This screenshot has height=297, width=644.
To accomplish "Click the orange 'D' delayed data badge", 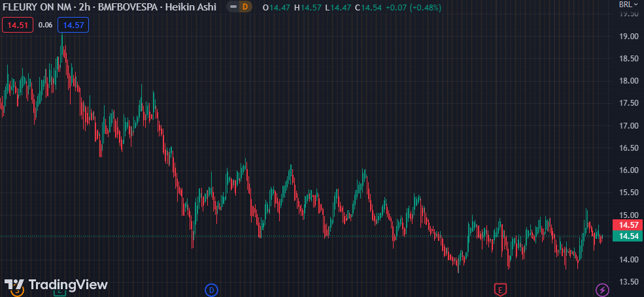I will click(246, 7).
